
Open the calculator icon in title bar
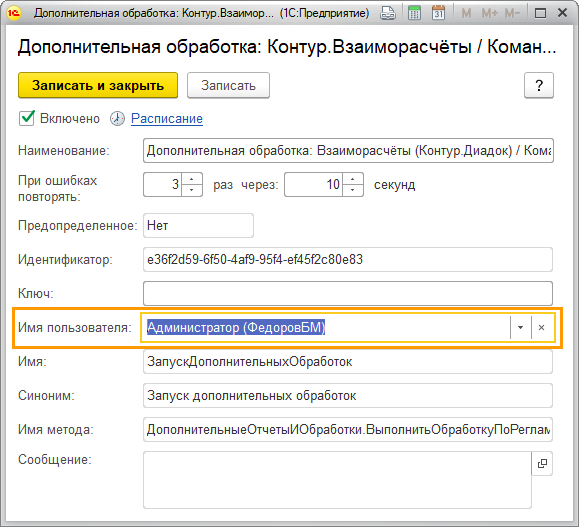pos(414,13)
